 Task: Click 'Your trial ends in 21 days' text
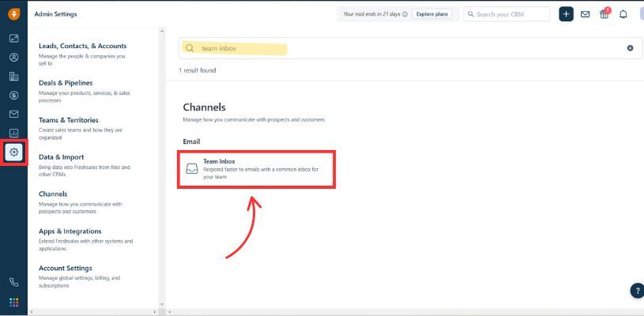point(371,14)
